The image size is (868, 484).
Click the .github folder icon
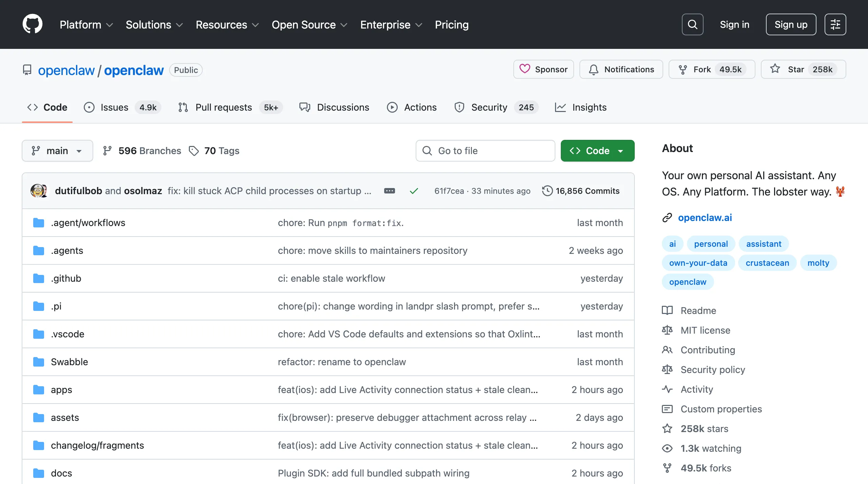point(39,278)
